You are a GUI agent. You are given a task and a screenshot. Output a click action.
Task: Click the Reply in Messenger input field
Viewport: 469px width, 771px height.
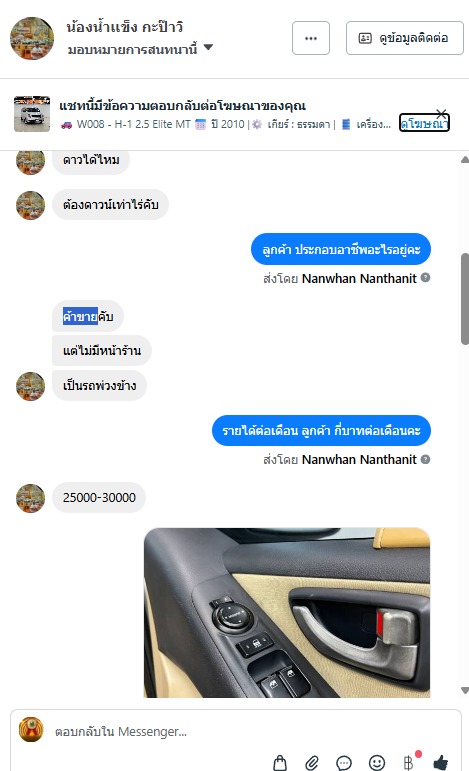[x=236, y=732]
